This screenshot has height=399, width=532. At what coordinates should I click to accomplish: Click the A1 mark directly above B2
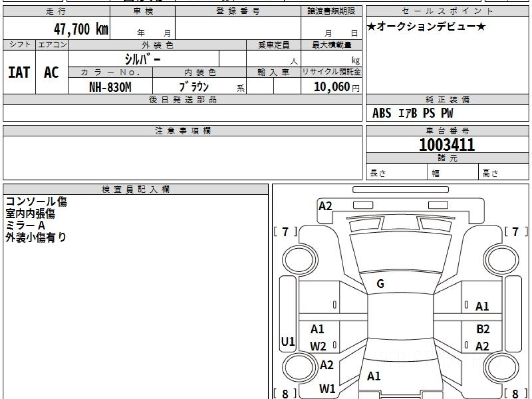point(482,306)
